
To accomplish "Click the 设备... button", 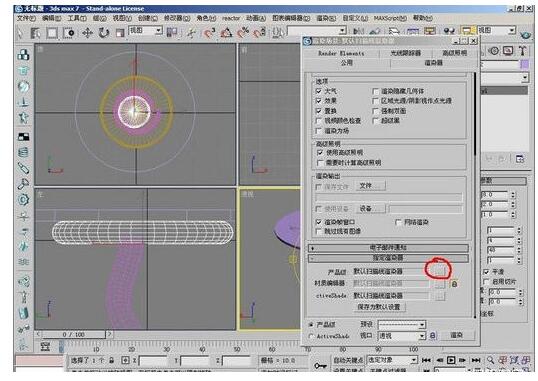I will coord(370,209).
